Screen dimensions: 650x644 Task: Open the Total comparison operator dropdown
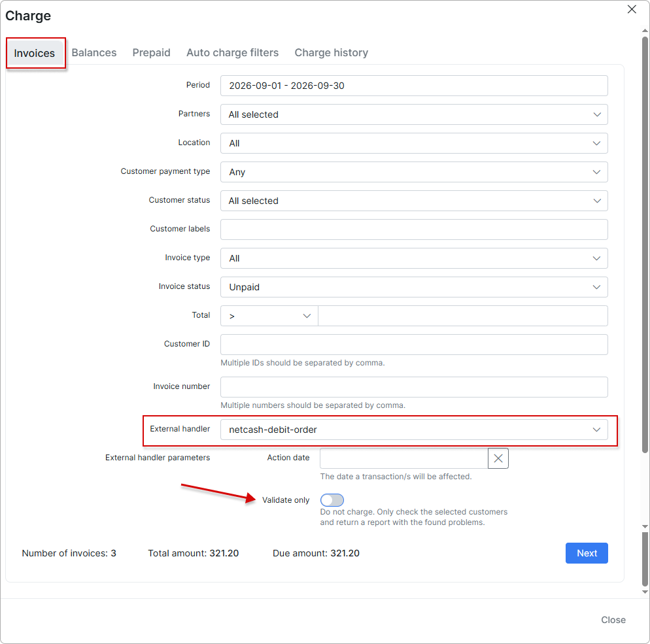(269, 316)
